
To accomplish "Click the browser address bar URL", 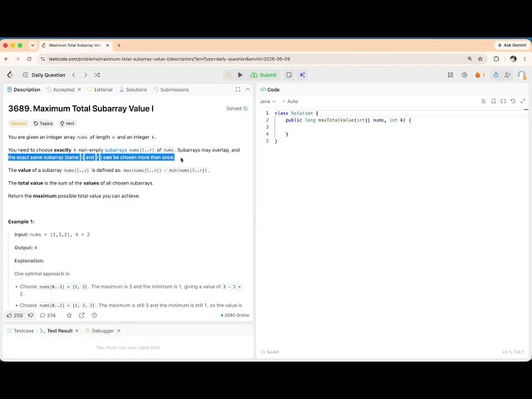I will coord(170,59).
